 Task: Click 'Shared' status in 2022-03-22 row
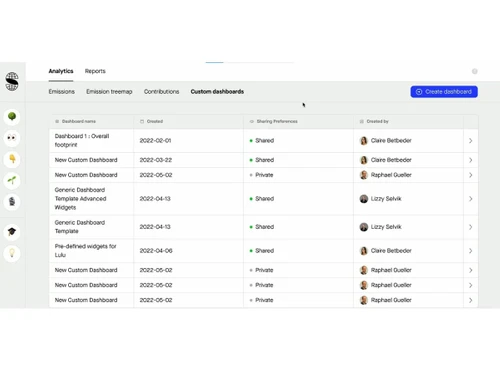point(265,160)
